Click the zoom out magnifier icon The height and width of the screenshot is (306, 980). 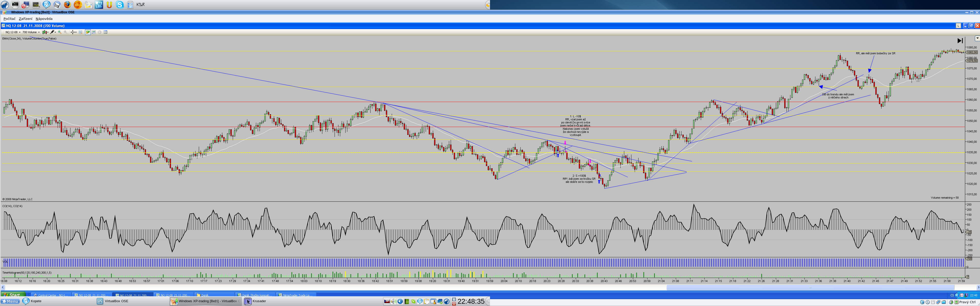click(65, 32)
